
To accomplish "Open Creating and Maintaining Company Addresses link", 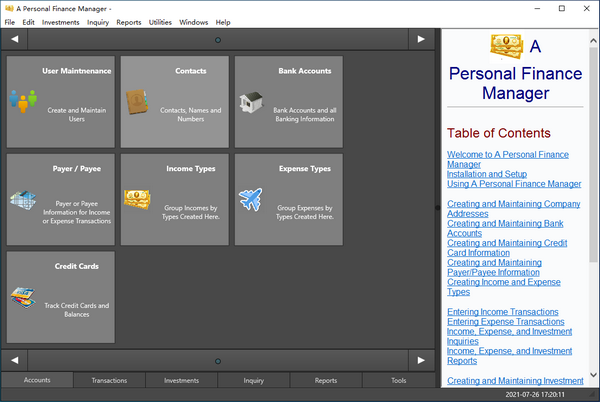I will coord(514,209).
